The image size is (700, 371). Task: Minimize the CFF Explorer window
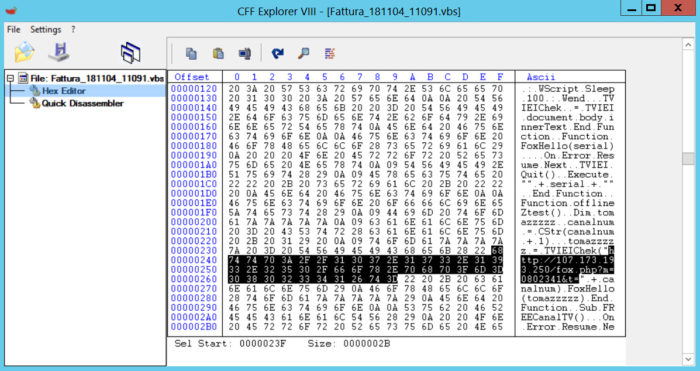pyautogui.click(x=631, y=8)
